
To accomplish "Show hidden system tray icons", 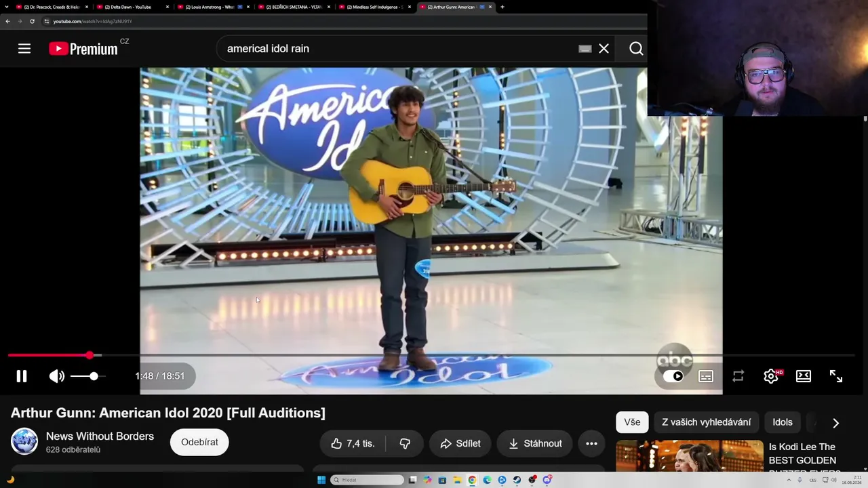I will (789, 480).
